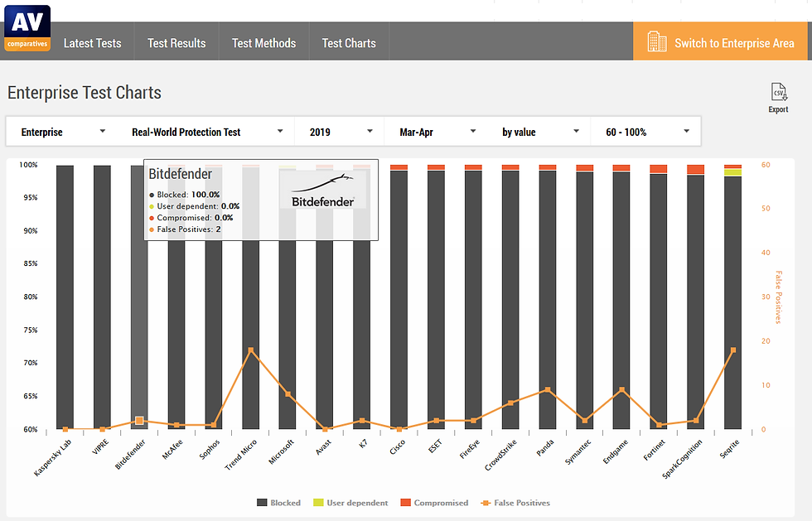This screenshot has height=521, width=812.
Task: Expand the Real-World Protection Test dropdown
Action: pyautogui.click(x=206, y=132)
